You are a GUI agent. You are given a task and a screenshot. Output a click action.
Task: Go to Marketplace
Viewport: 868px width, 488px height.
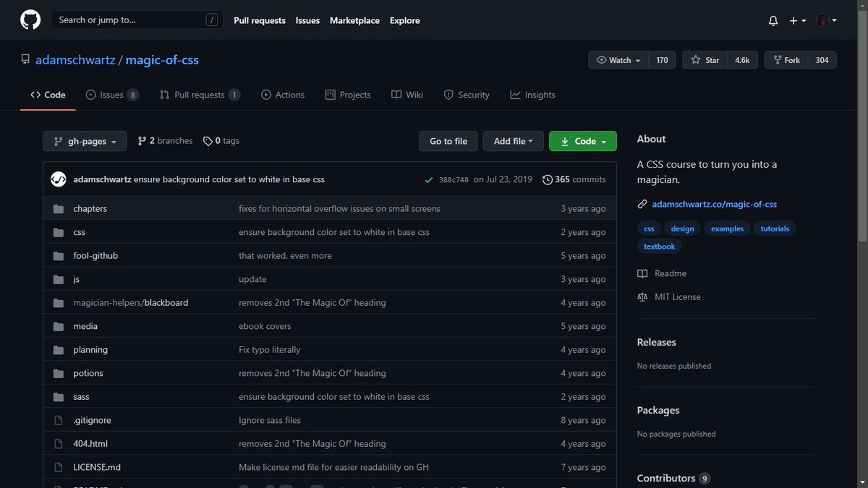coord(354,20)
